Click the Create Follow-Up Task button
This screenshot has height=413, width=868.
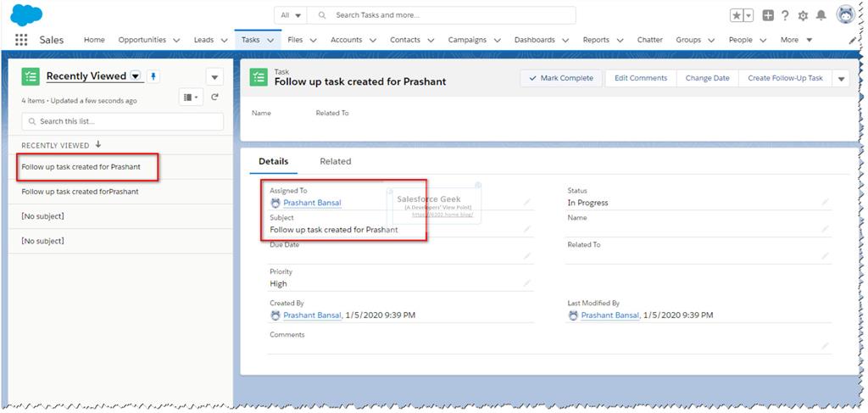(786, 79)
